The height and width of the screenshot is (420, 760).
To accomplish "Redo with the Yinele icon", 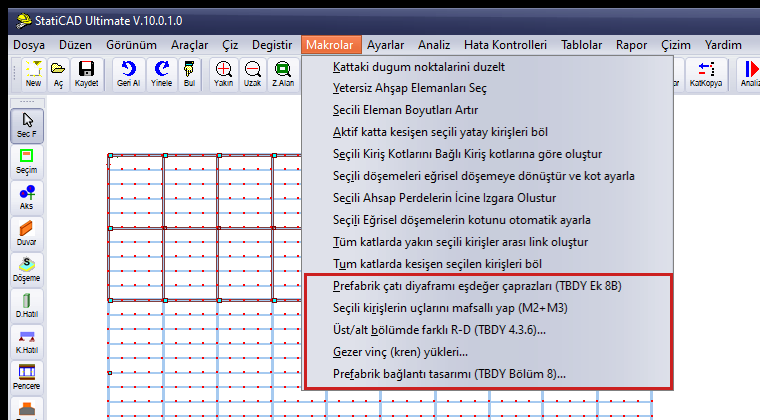I will pyautogui.click(x=161, y=74).
